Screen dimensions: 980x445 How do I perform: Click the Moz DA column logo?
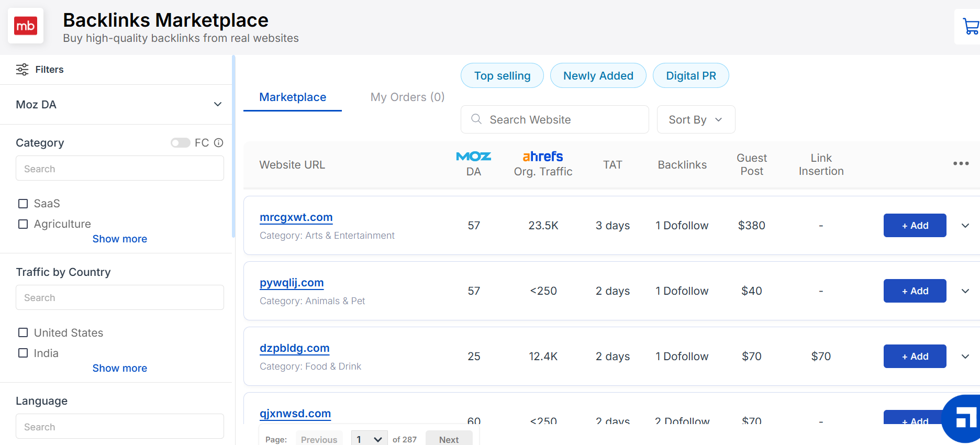(473, 156)
